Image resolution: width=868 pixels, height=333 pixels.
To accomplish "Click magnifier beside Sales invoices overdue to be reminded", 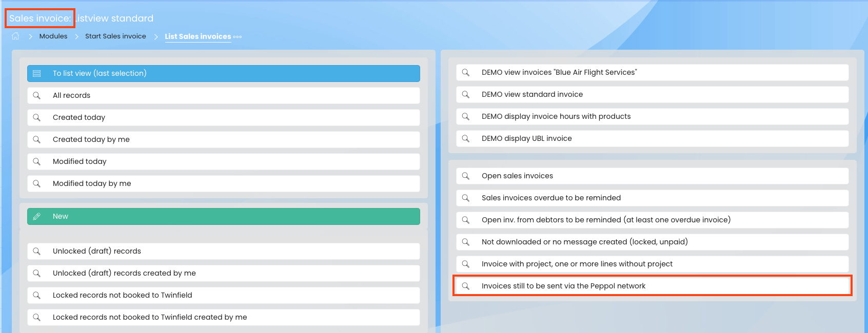I will [x=466, y=198].
